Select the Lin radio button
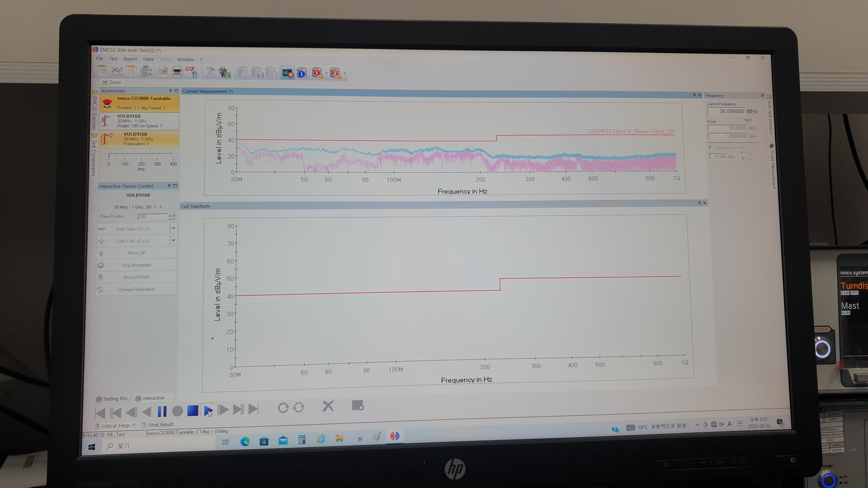The width and height of the screenshot is (868, 488). [x=743, y=159]
